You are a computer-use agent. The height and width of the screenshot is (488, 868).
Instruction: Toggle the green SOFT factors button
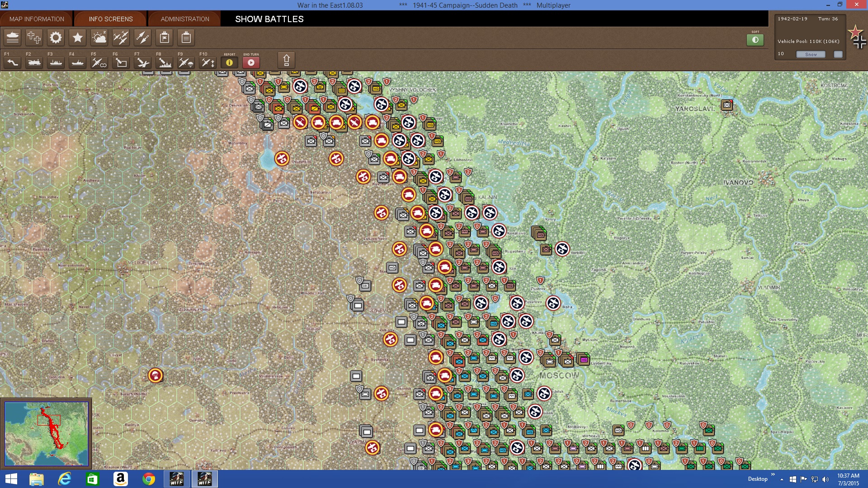755,40
